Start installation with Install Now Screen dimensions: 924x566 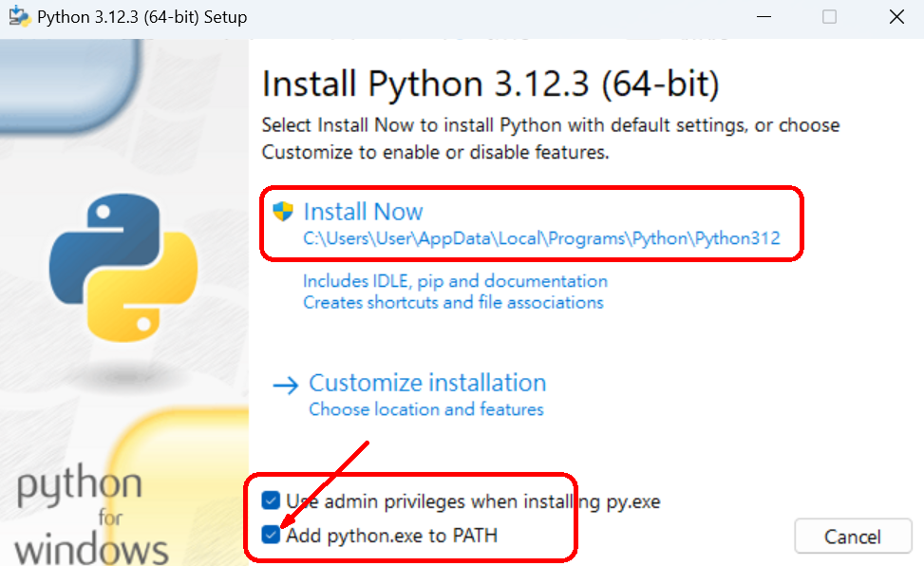[x=363, y=212]
